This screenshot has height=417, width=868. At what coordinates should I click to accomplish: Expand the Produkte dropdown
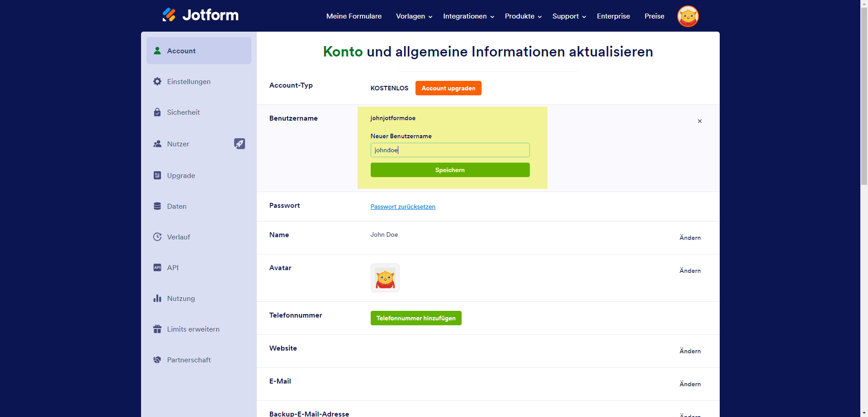tap(523, 16)
